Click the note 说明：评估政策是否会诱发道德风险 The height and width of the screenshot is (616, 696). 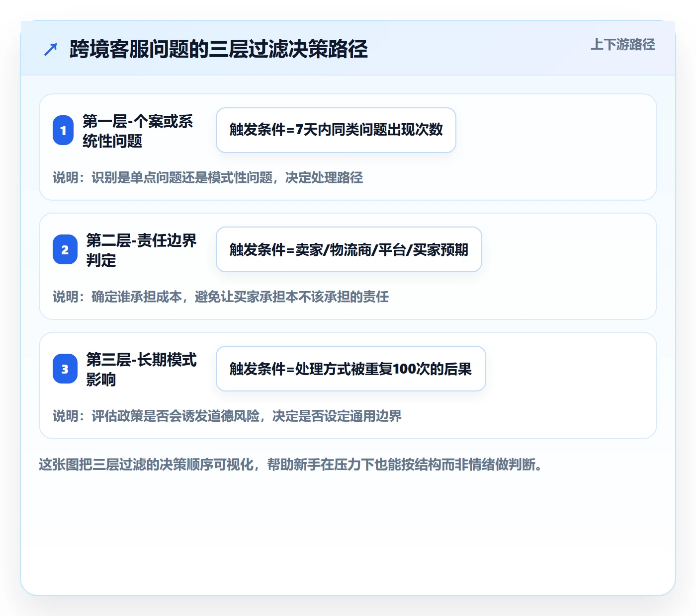(x=227, y=416)
